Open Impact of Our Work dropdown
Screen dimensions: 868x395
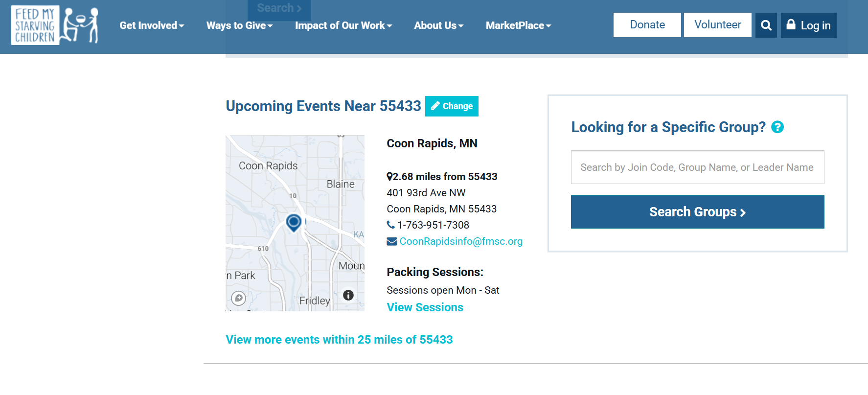343,25
